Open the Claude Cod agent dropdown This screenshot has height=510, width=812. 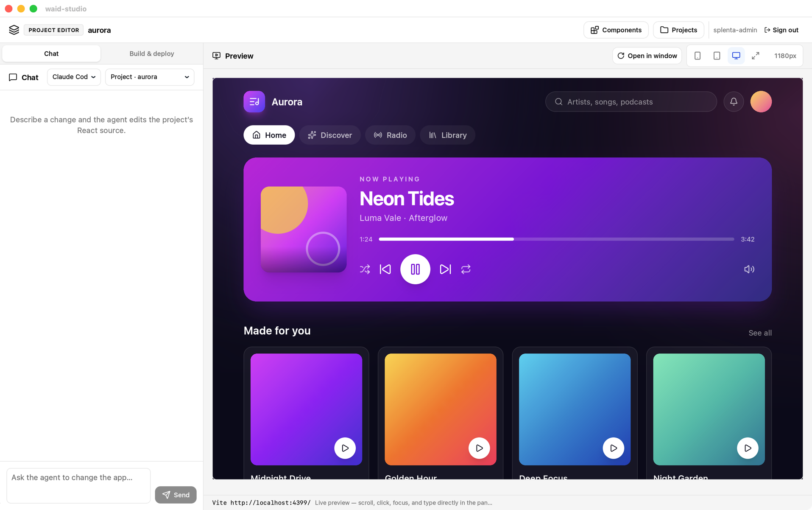point(74,77)
